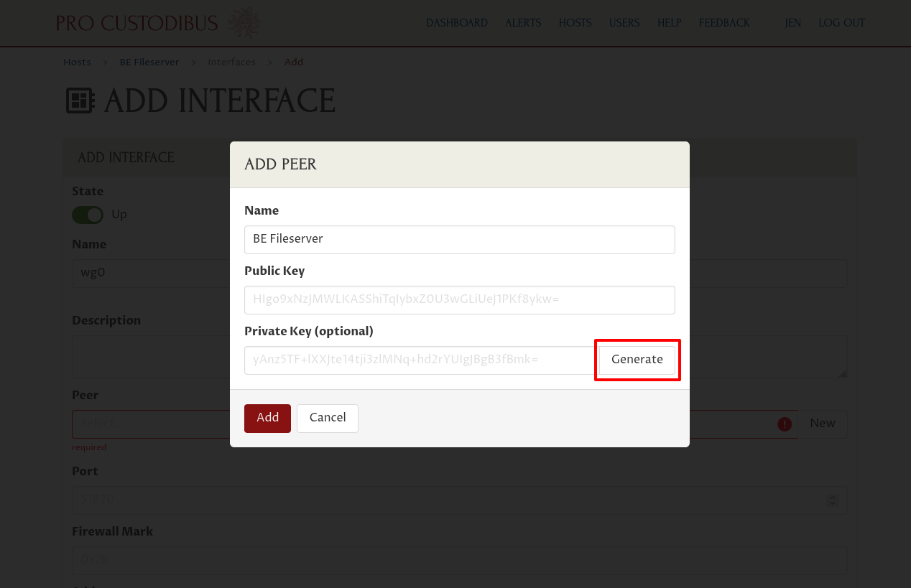This screenshot has height=588, width=911.
Task: Click the ADD PEER dialog title
Action: (280, 164)
